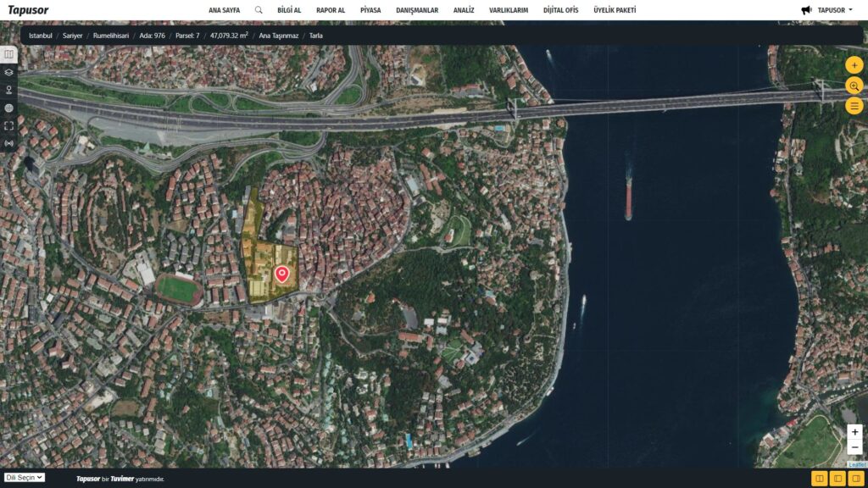868x488 pixels.
Task: Click the red location marker on the parcel
Action: coord(281,274)
